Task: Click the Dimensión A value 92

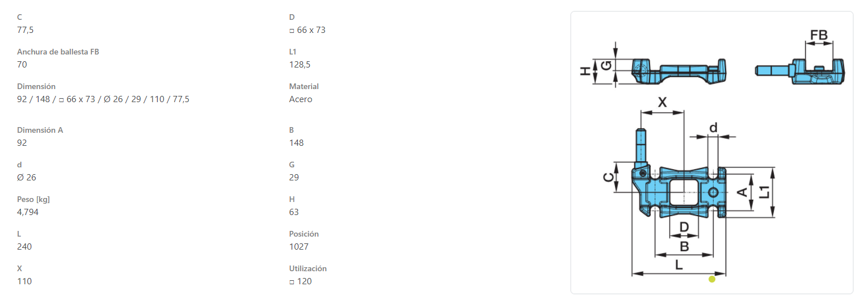Action: 22,143
